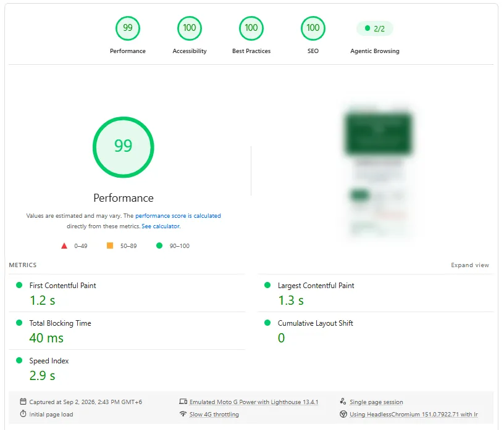Click the Emulated Moto G Power with Lighthouse text
Viewport: 504px width, 430px height.
[254, 402]
